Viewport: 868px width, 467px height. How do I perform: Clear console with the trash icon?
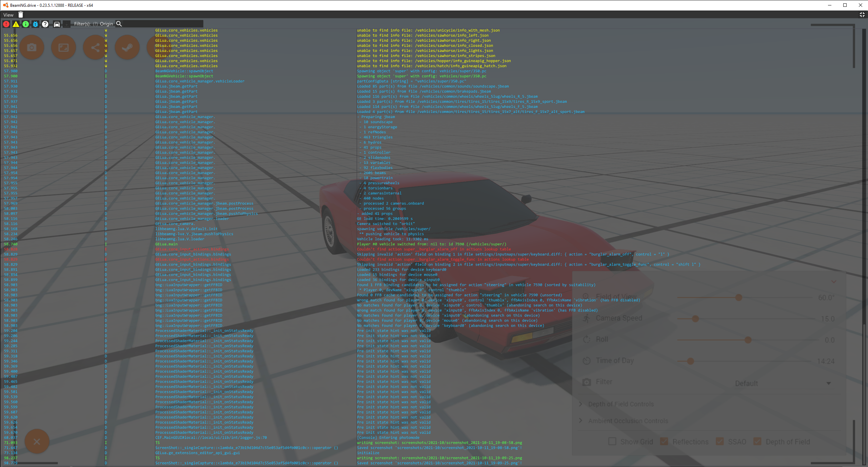(21, 15)
